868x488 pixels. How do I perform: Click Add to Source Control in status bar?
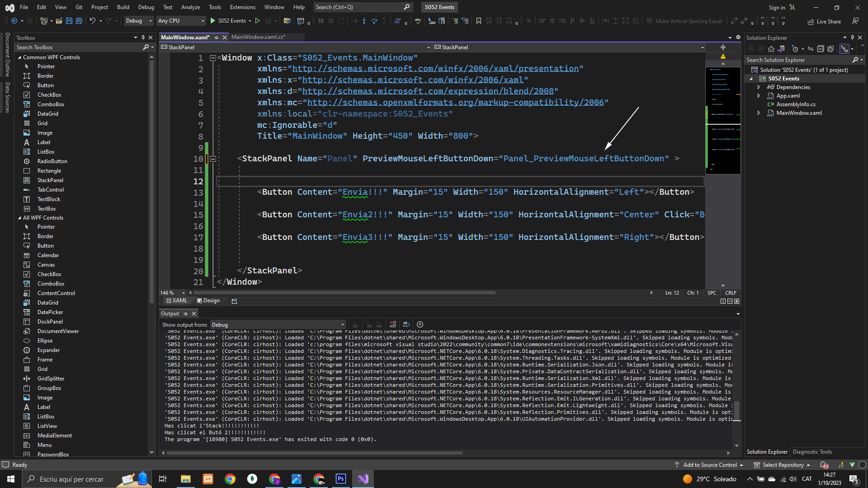click(710, 465)
